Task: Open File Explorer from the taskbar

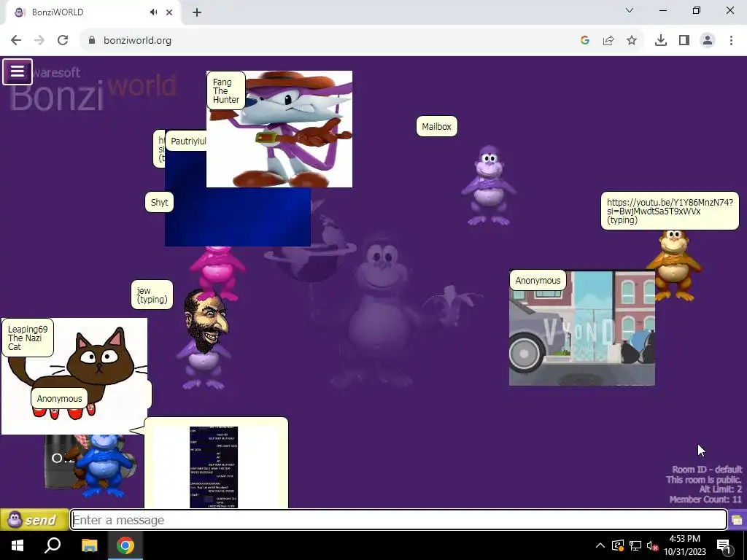Action: (89, 545)
